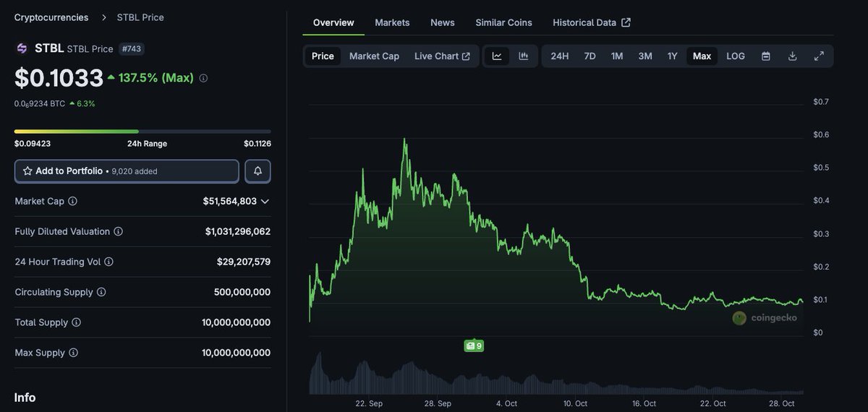Image resolution: width=868 pixels, height=412 pixels.
Task: Click the $0.09423 range low value
Action: 33,144
